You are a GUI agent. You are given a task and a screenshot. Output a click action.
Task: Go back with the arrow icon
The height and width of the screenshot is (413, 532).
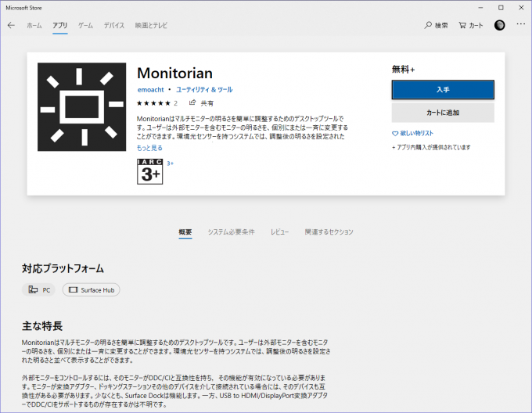(11, 26)
